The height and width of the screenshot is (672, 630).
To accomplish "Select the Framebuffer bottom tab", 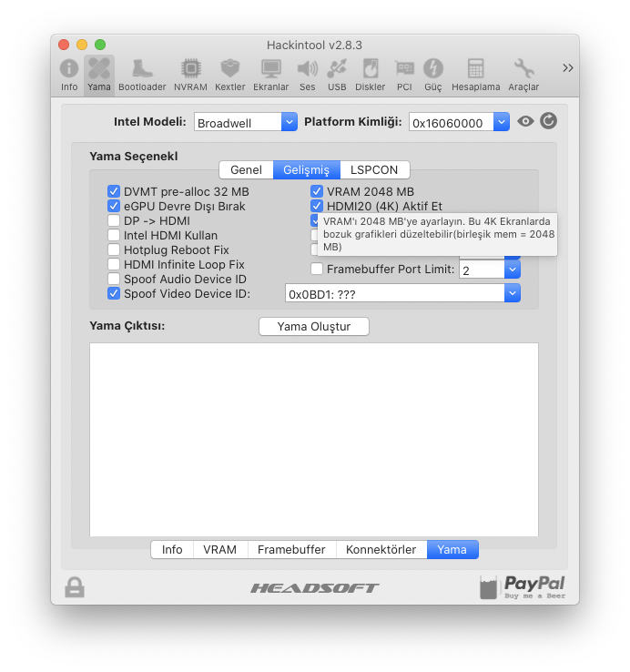I will coord(291,549).
